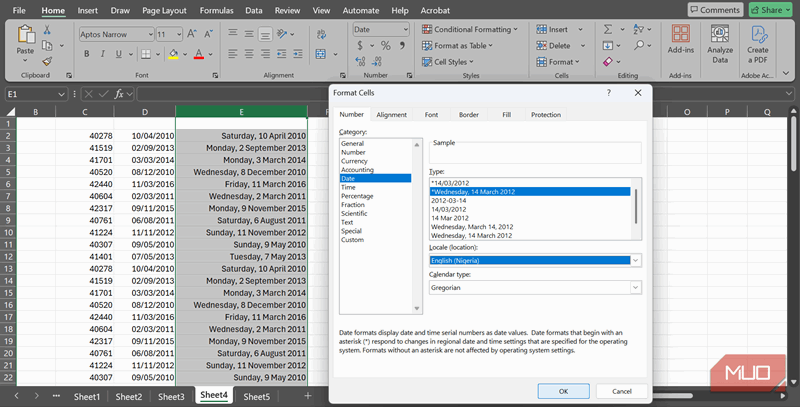This screenshot has height=407, width=800.
Task: Click the Orientation text angle icon
Action: coord(282,34)
